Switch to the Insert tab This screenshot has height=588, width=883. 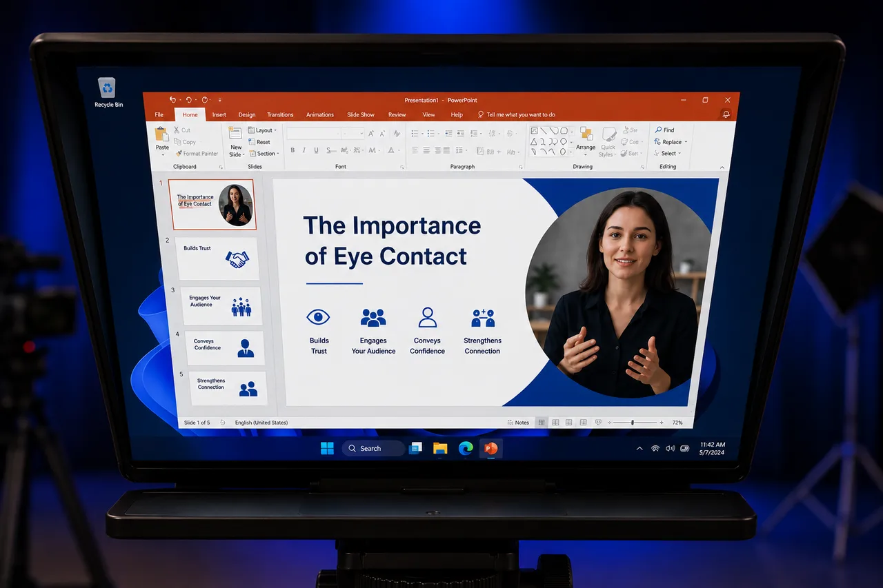tap(219, 115)
